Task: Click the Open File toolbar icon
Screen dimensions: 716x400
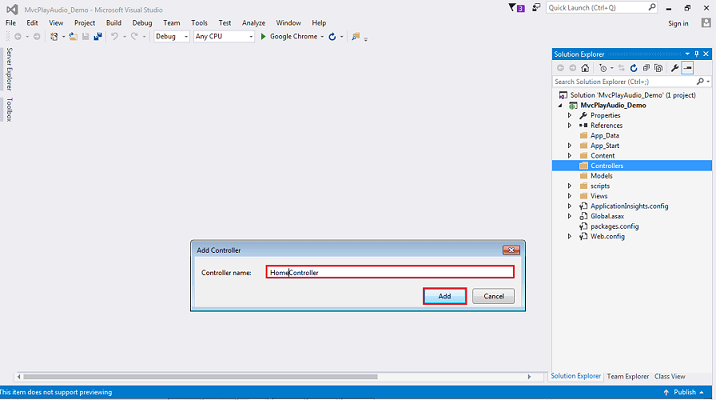Action: pos(73,37)
